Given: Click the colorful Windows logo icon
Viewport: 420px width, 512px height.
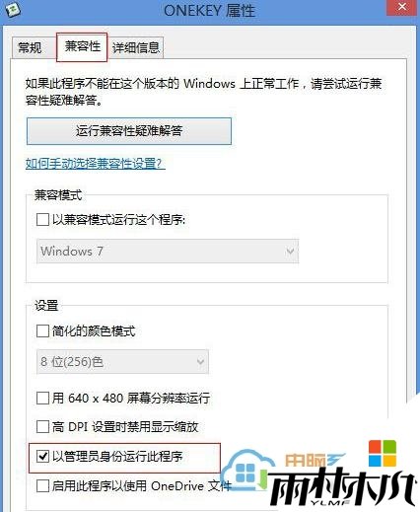Looking at the screenshot, I should tap(383, 454).
